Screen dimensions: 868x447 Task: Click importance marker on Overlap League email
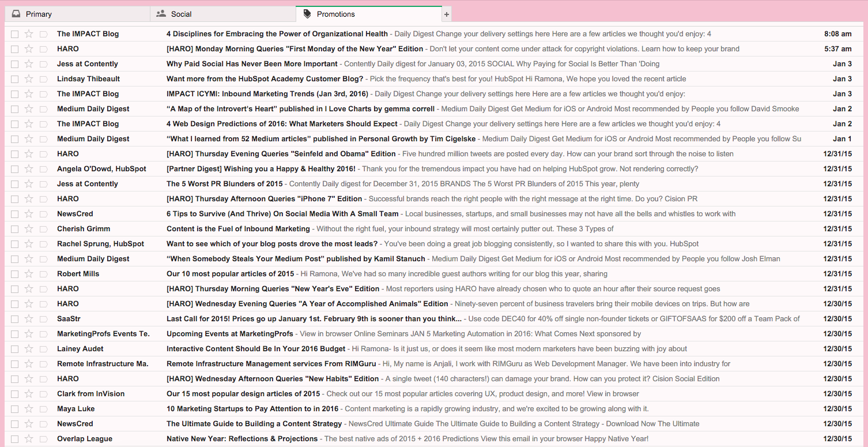tap(43, 439)
